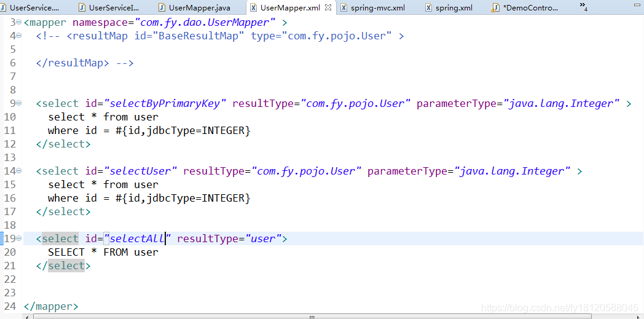The image size is (644, 319).
Task: Click the Java file icon on UserMapper.java tab
Action: pyautogui.click(x=162, y=8)
